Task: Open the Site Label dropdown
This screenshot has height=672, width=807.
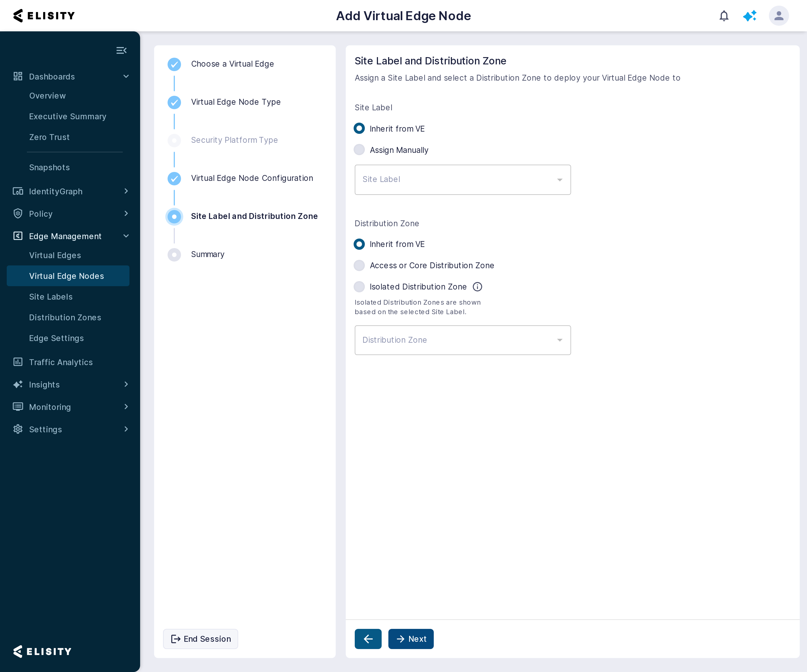Action: click(x=463, y=180)
